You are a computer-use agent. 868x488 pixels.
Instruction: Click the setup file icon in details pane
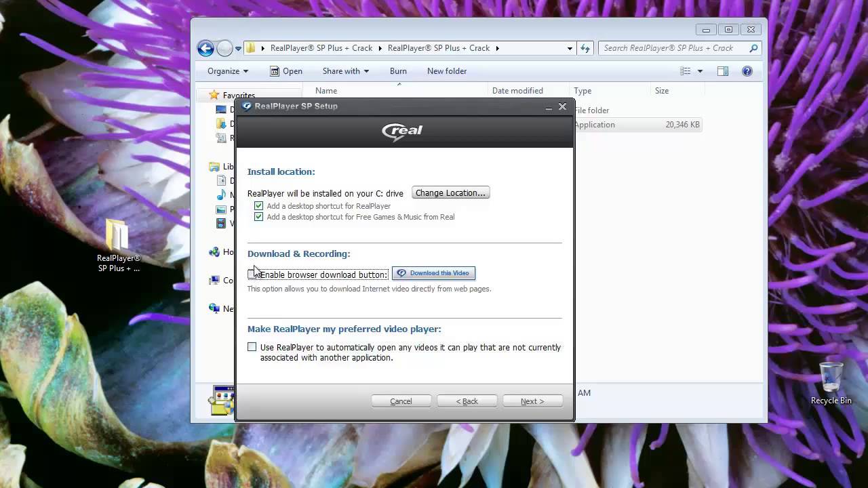pyautogui.click(x=221, y=400)
